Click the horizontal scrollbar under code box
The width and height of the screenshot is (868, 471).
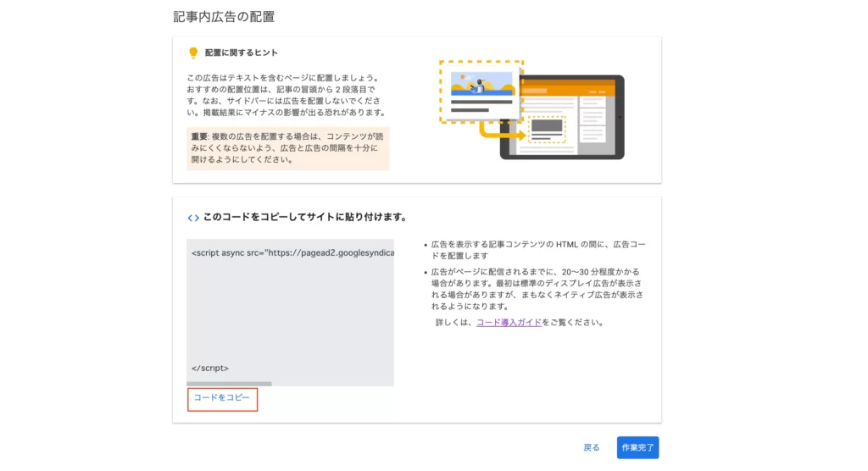pos(229,384)
